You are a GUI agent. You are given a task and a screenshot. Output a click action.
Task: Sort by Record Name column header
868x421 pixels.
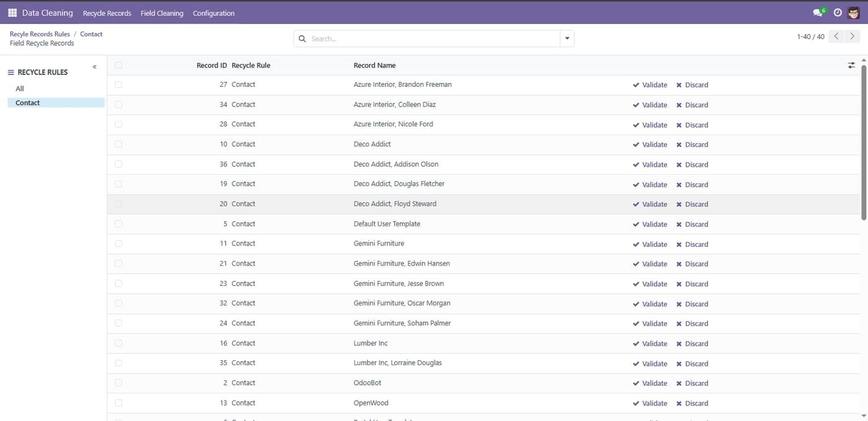pyautogui.click(x=374, y=65)
